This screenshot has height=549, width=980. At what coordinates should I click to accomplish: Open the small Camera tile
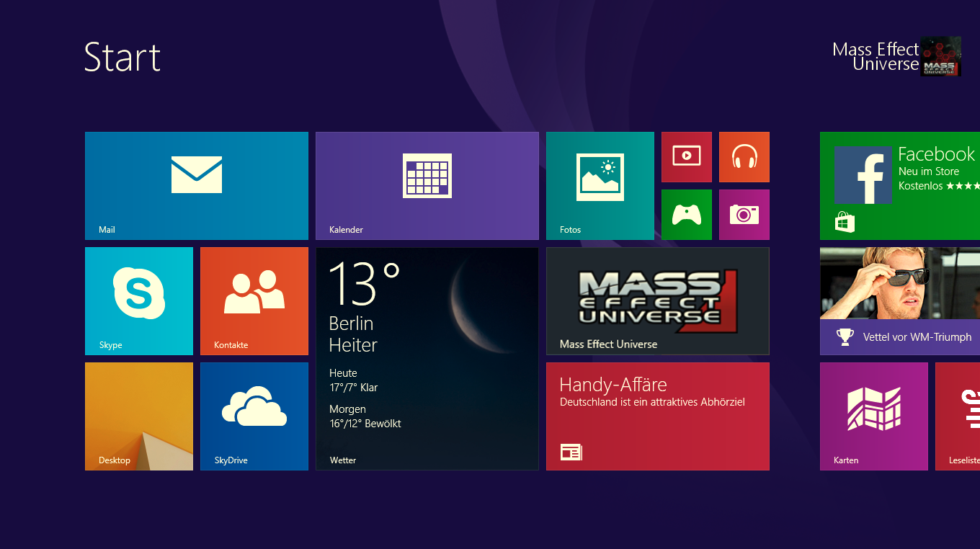(x=744, y=214)
